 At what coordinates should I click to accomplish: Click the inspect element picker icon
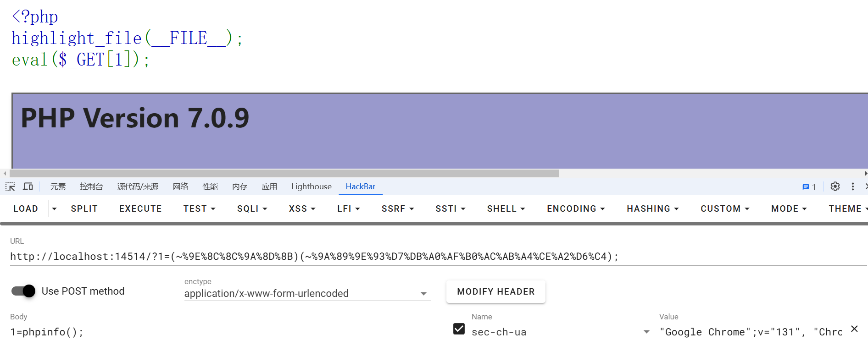[10, 186]
